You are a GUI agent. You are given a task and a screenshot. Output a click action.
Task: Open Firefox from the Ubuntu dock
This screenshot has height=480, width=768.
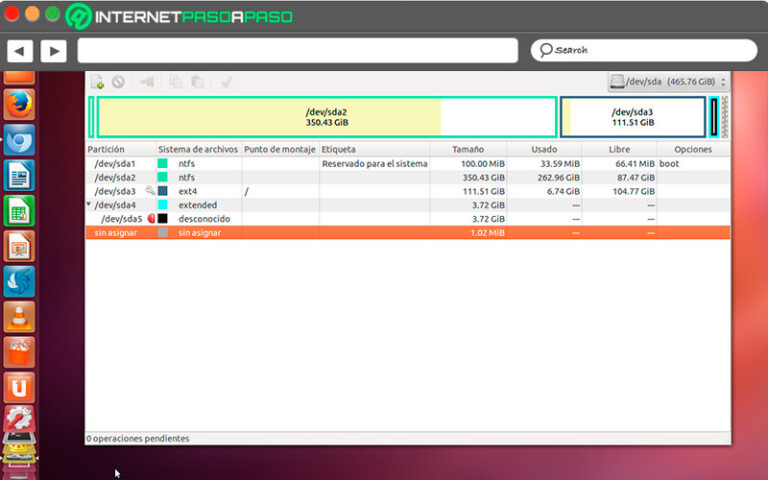click(x=19, y=104)
